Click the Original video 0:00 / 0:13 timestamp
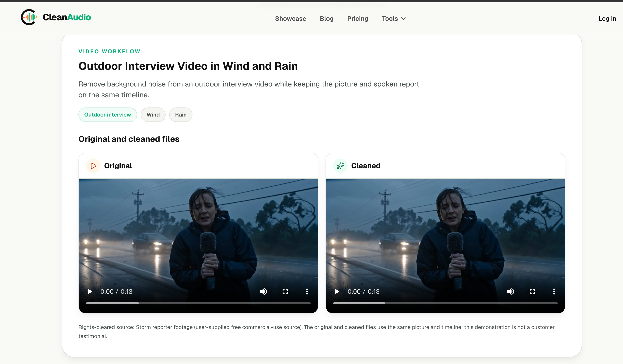Screen dimensions: 623x364 tap(116, 292)
